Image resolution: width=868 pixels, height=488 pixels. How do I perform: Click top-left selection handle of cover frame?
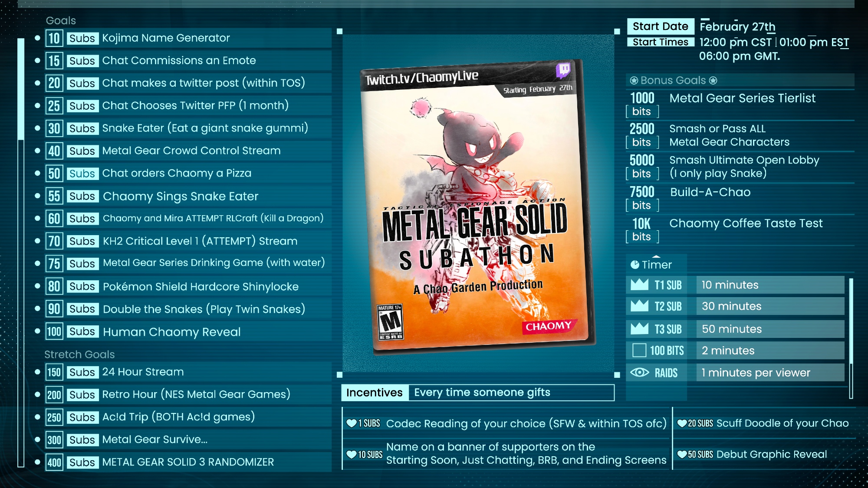pos(340,31)
